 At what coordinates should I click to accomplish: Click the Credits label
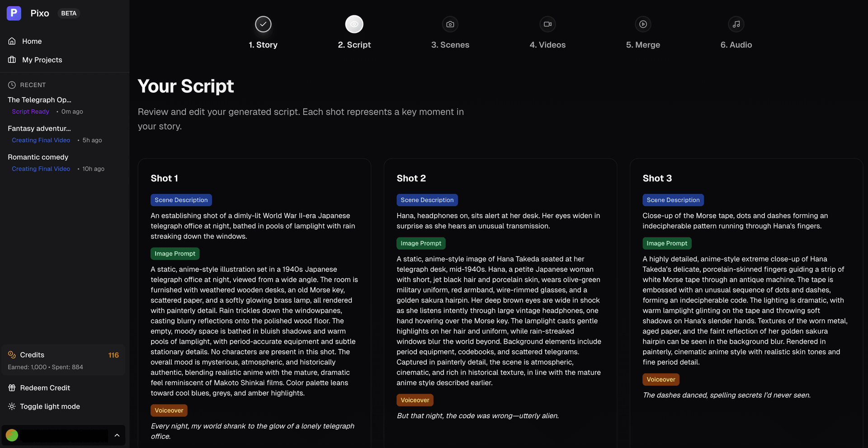pos(32,355)
